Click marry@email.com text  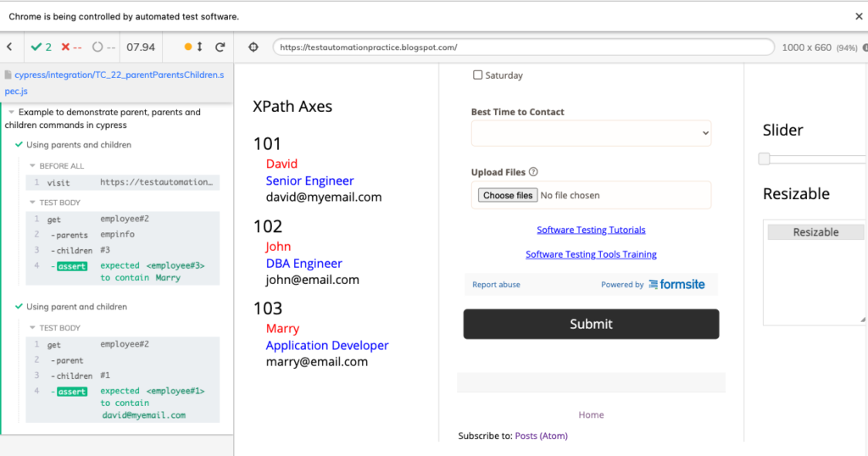click(317, 362)
